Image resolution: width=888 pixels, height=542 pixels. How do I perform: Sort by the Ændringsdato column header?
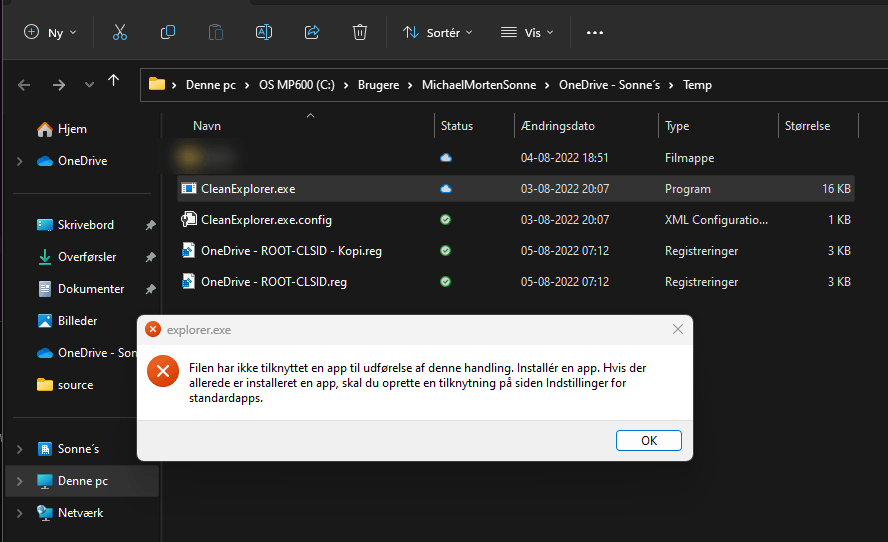click(558, 126)
